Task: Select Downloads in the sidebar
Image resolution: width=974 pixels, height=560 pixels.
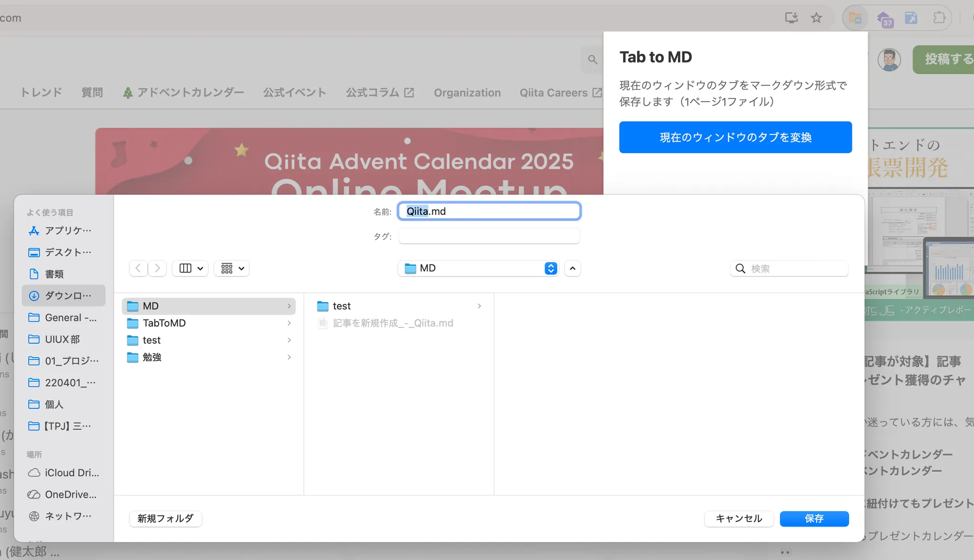Action: (x=64, y=296)
